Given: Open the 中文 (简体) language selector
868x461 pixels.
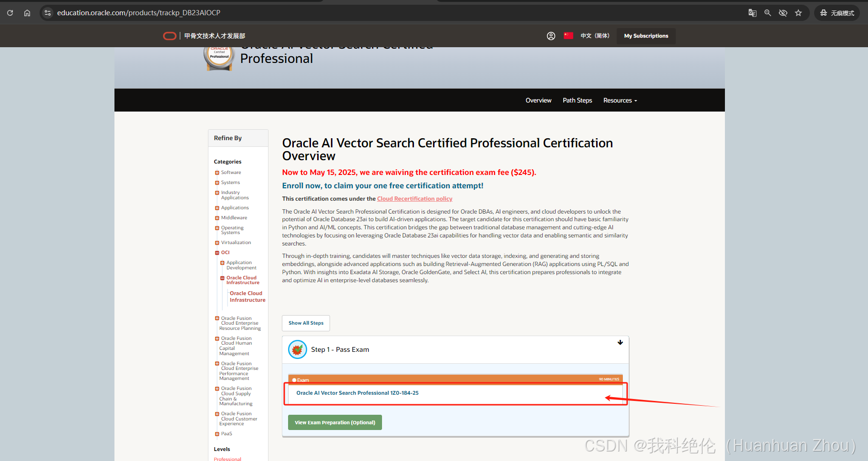Looking at the screenshot, I should 595,36.
